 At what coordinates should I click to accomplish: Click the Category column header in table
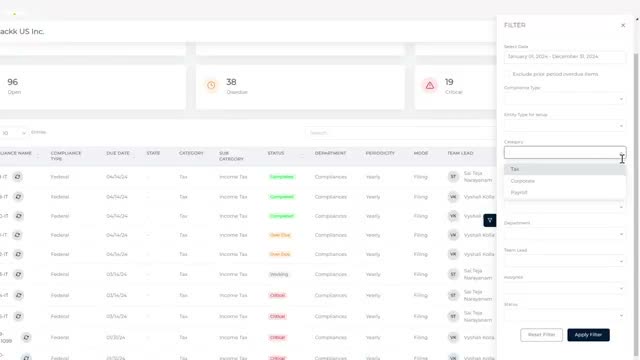191,153
